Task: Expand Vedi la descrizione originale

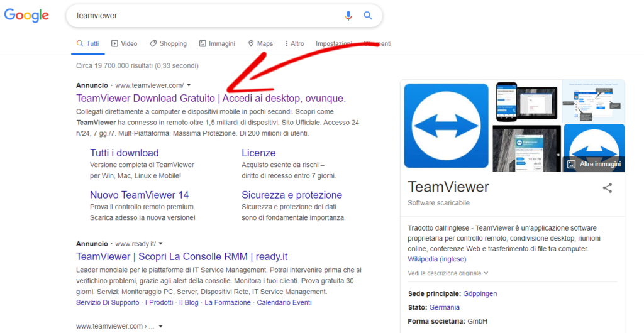Action: tap(448, 273)
